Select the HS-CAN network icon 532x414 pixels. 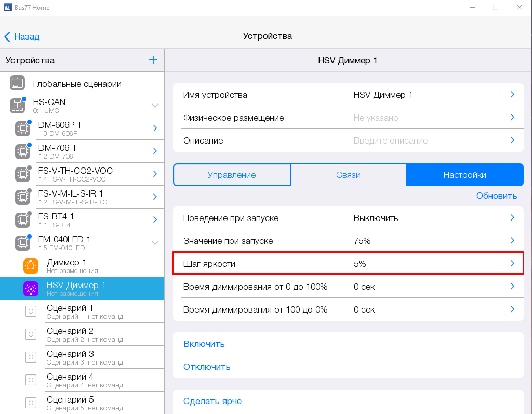click(x=17, y=106)
